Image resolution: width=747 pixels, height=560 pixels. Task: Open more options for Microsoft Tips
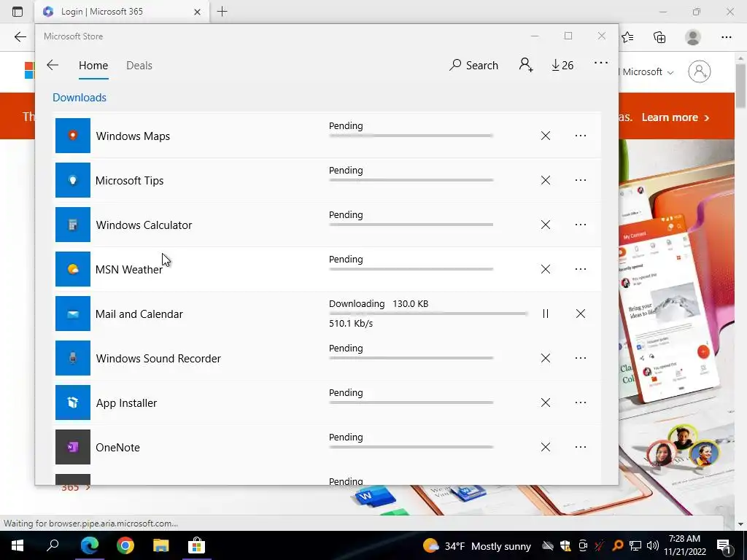click(580, 180)
